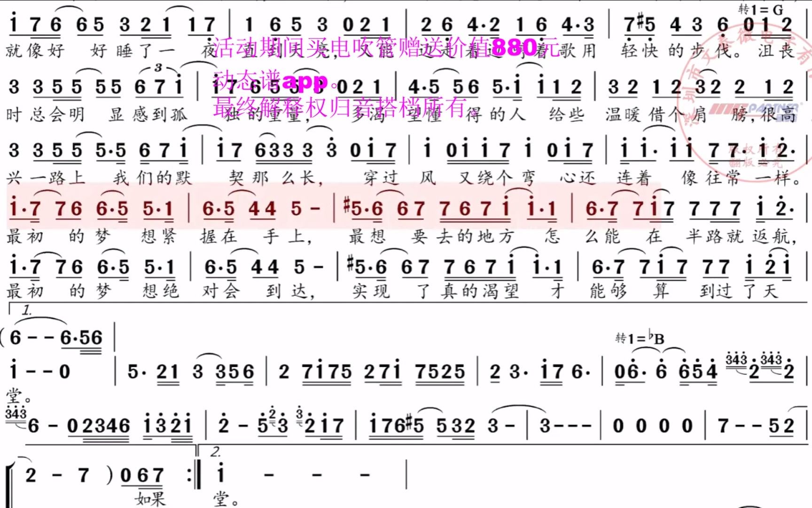Click the all-rest measure 0 0 0 0
Viewport: 812px width, 508px height.
click(x=653, y=426)
